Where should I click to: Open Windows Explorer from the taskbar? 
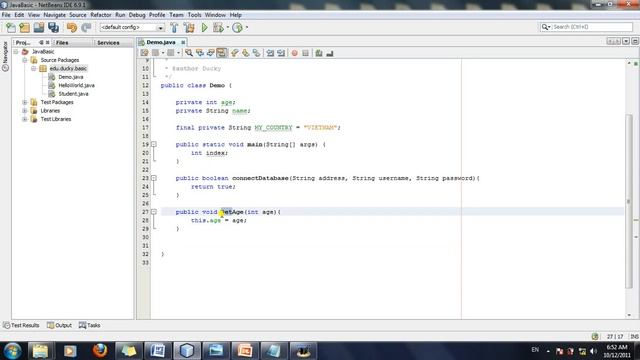[40, 351]
